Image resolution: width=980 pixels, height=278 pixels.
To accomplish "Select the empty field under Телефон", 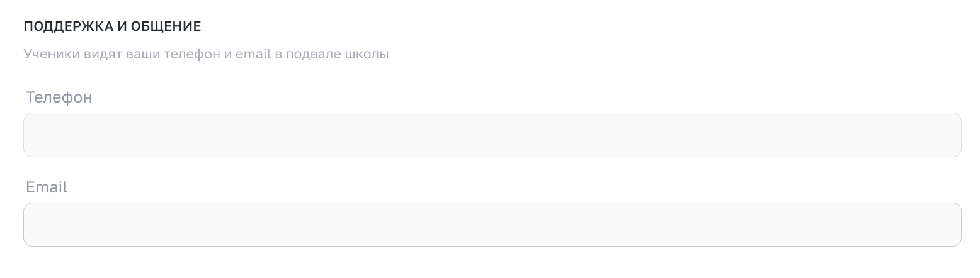I will tap(492, 135).
